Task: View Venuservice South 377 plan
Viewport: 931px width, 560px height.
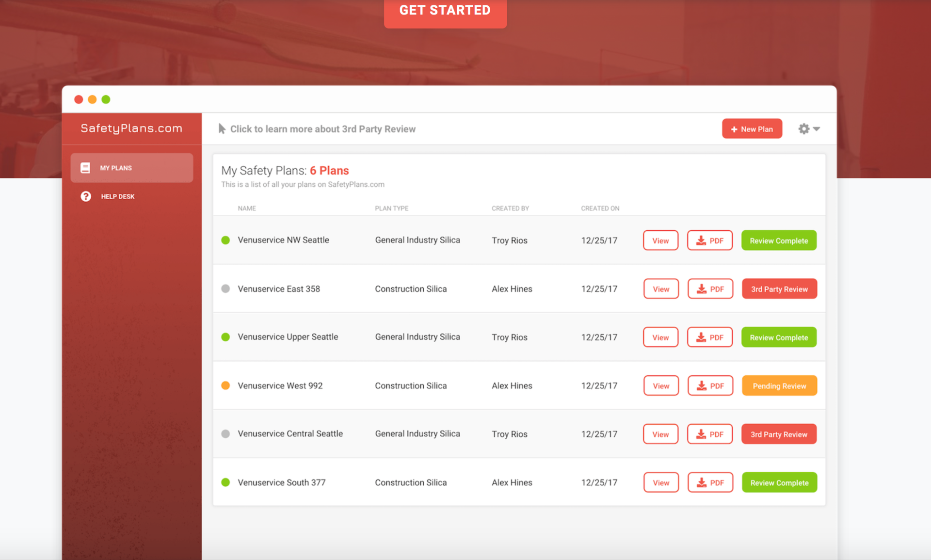Action: 661,483
